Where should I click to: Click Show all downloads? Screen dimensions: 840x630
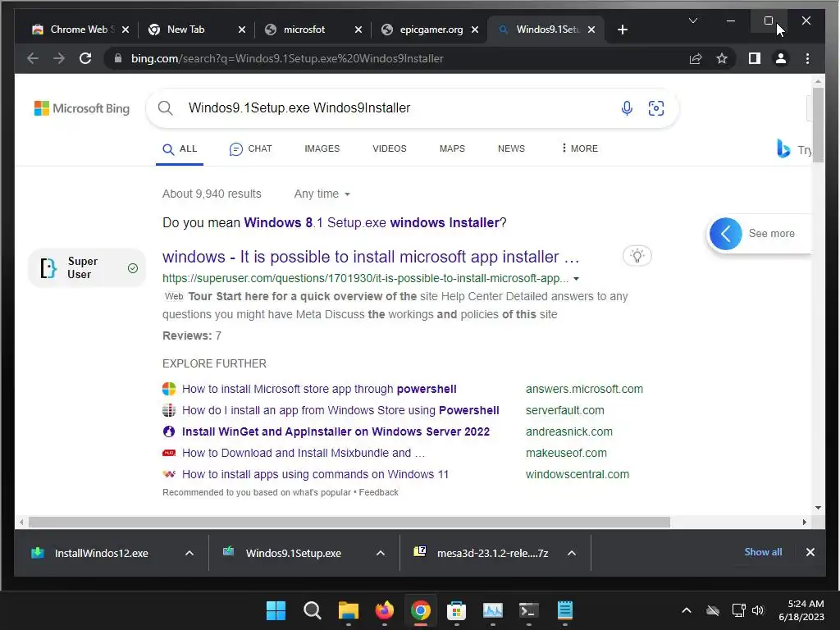click(x=763, y=552)
